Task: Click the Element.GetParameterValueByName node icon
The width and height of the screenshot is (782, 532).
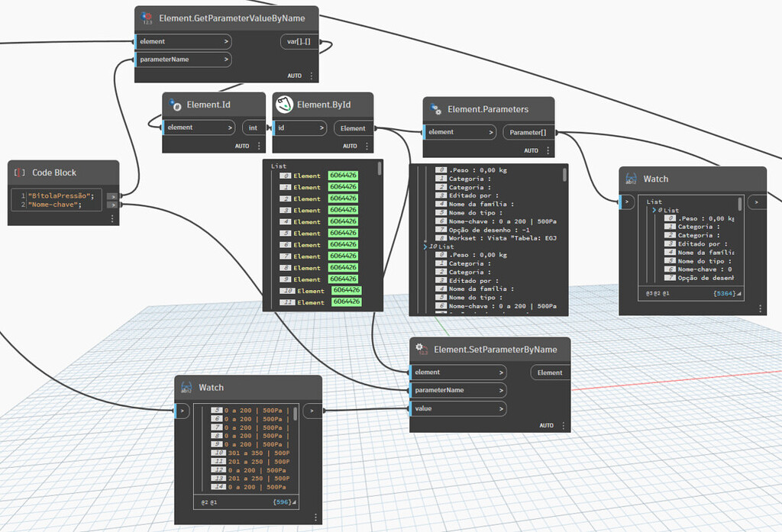Action: 147,18
